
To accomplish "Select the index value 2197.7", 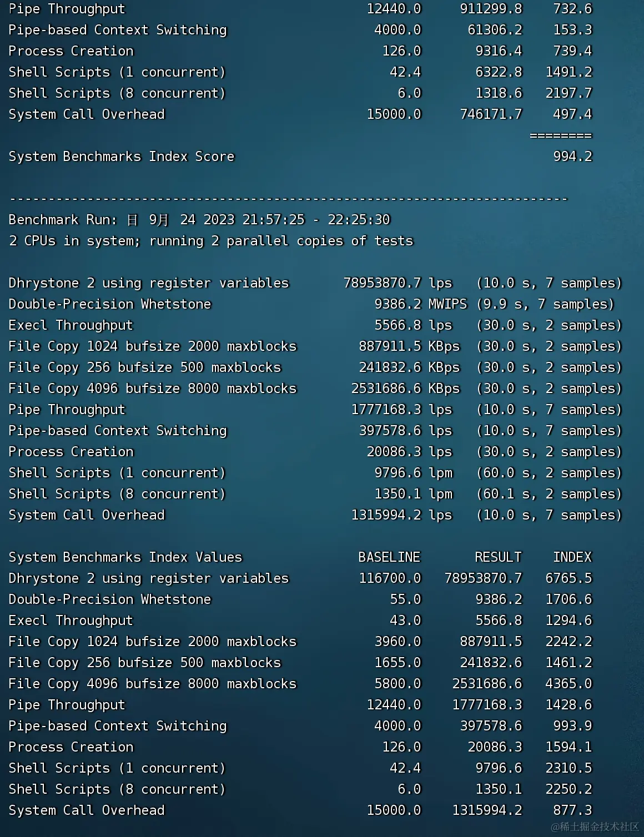I will [568, 93].
